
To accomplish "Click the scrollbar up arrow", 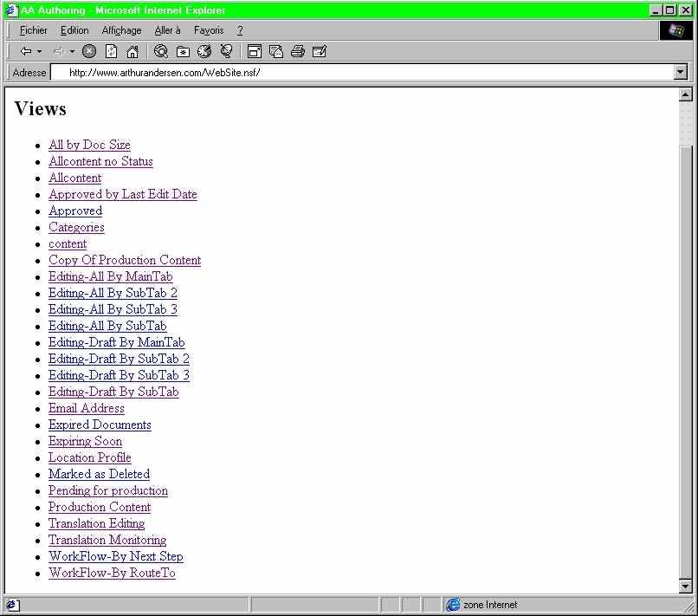I will click(686, 94).
